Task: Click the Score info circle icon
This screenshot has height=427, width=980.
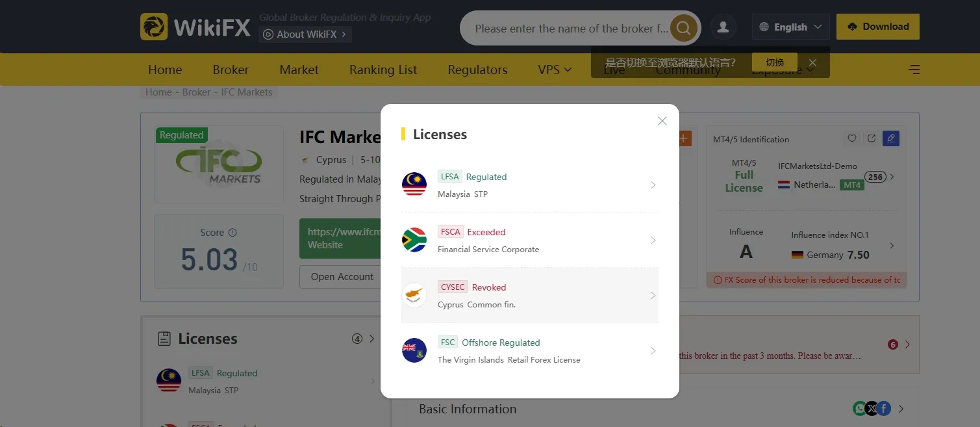Action: coord(232,233)
